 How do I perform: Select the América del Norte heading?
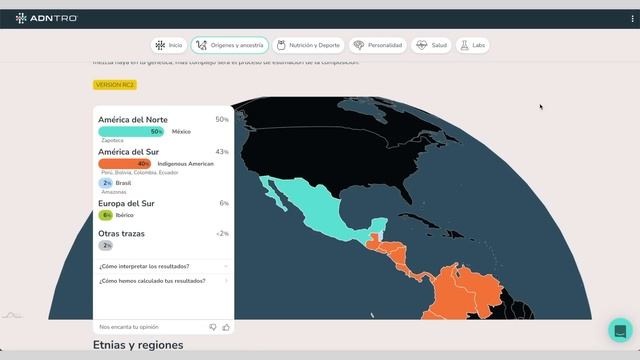coord(133,120)
